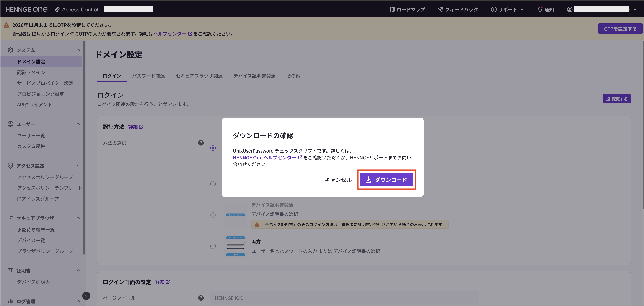Open notifications bell icon
The image size is (644, 306).
[x=540, y=10]
